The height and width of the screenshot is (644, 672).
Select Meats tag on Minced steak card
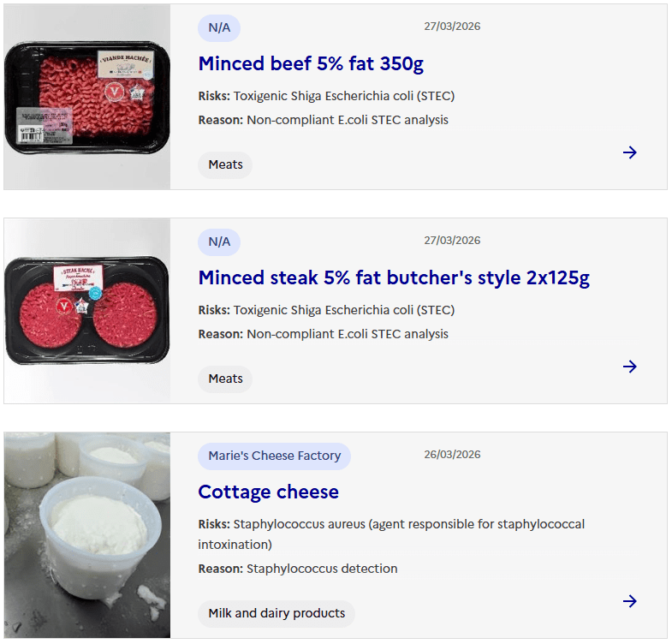(x=225, y=379)
